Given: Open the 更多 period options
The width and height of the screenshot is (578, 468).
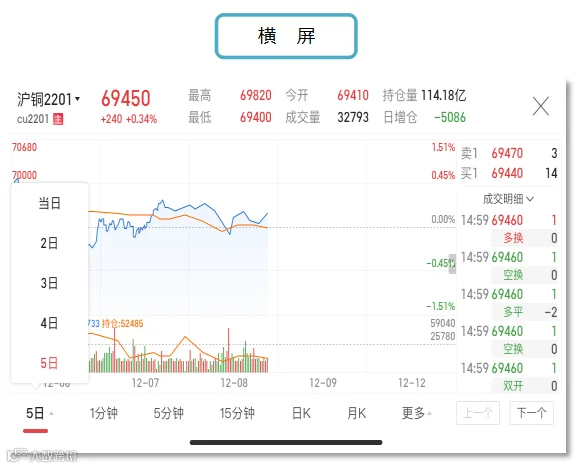Looking at the screenshot, I should 417,413.
